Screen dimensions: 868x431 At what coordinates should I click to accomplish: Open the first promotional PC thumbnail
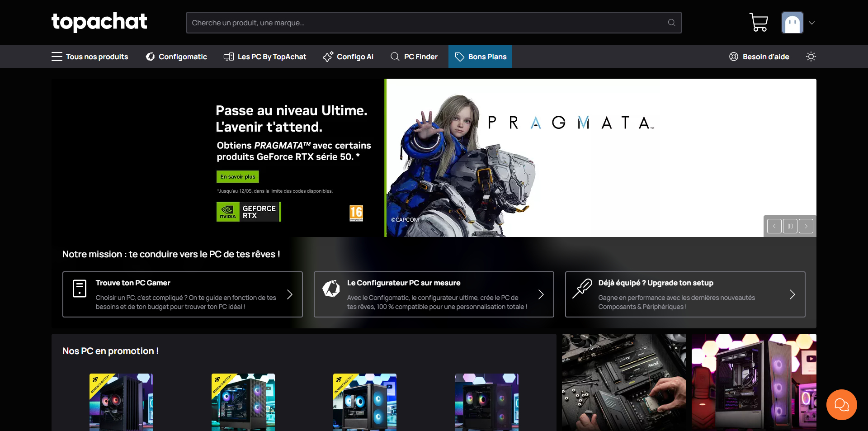[121, 402]
